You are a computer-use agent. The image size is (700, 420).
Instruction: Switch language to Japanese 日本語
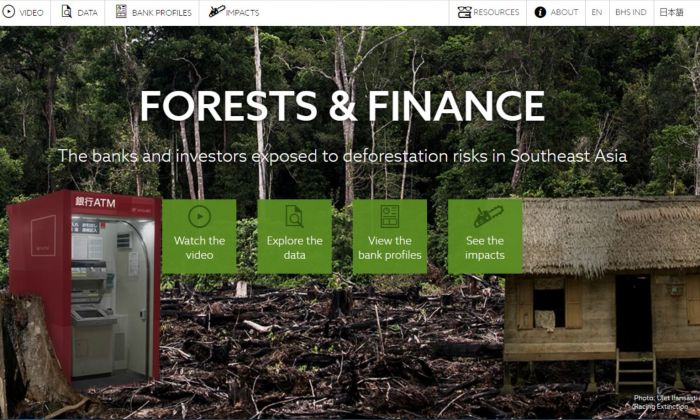pos(671,12)
